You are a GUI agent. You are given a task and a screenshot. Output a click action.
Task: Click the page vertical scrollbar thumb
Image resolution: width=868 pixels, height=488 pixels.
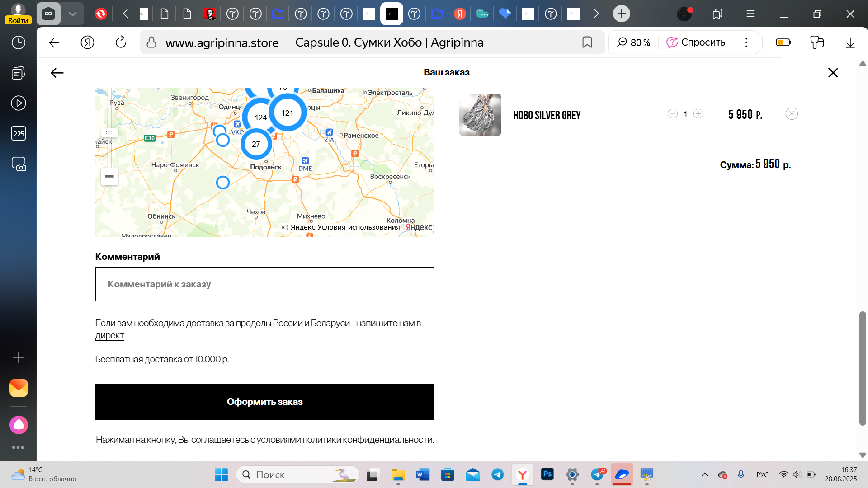click(x=863, y=368)
